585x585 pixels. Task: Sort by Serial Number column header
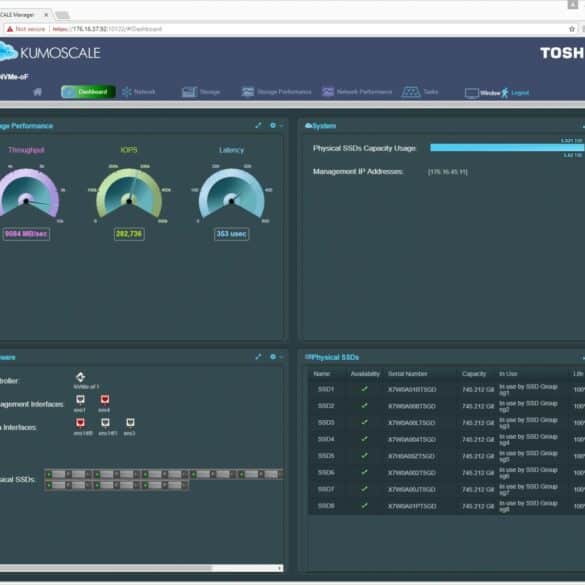click(407, 373)
